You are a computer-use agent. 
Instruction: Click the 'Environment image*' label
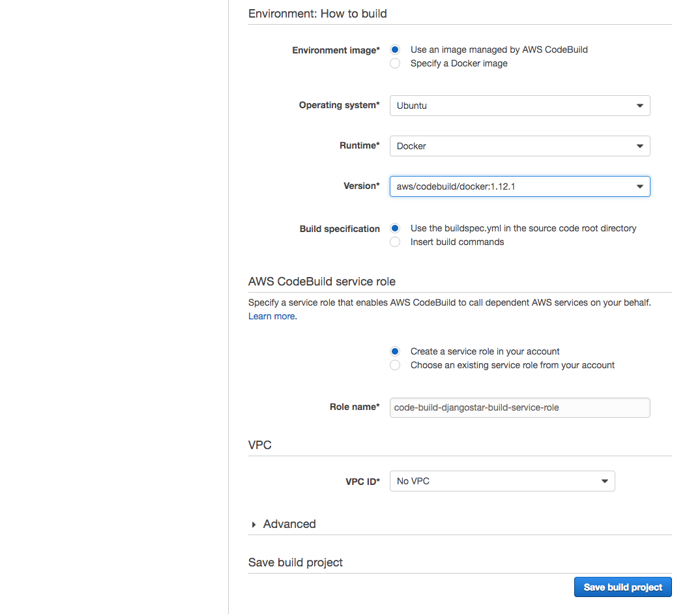[336, 50]
